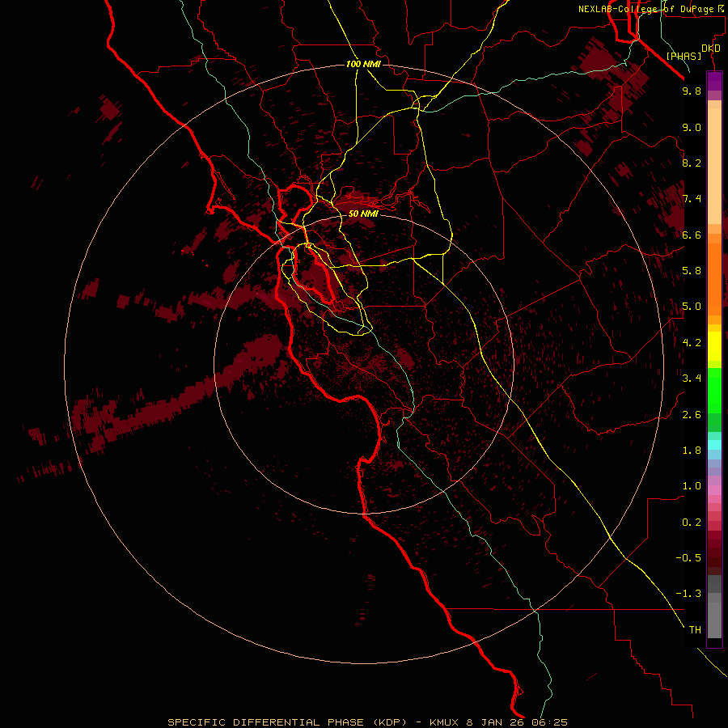The width and height of the screenshot is (728, 728).
Task: Select the yellow band of the color bar
Action: pyautogui.click(x=714, y=346)
